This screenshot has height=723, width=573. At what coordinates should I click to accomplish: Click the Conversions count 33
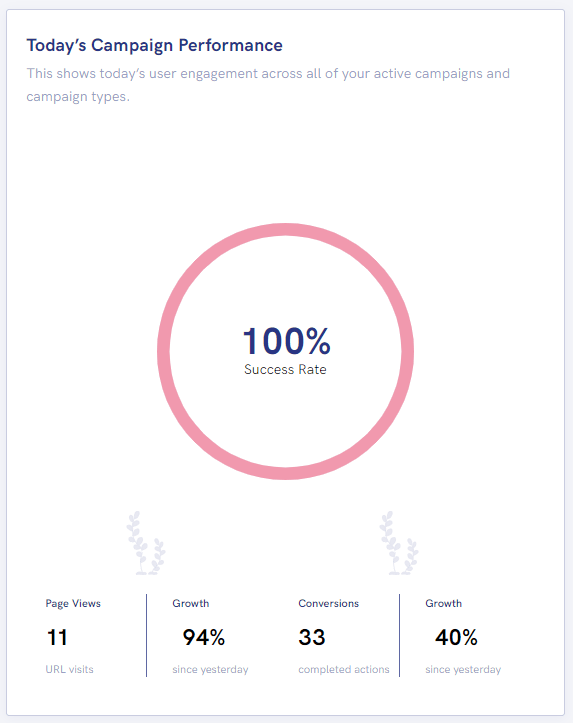point(312,637)
